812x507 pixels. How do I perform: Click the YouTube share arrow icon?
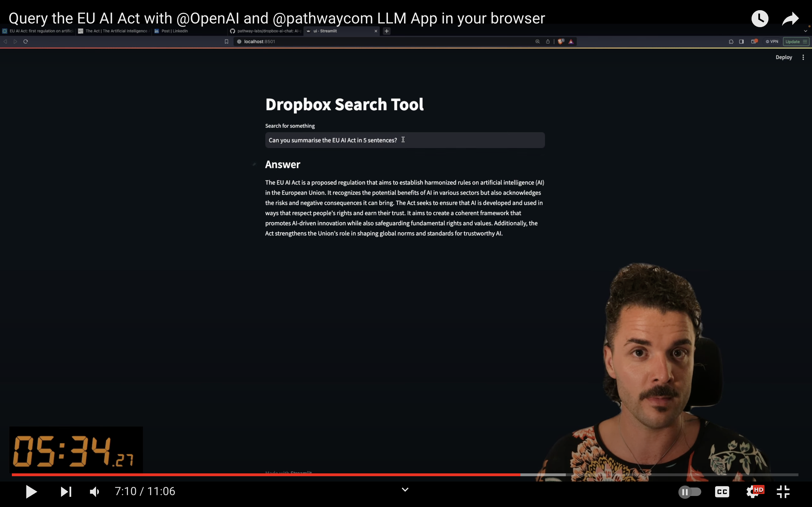click(790, 18)
